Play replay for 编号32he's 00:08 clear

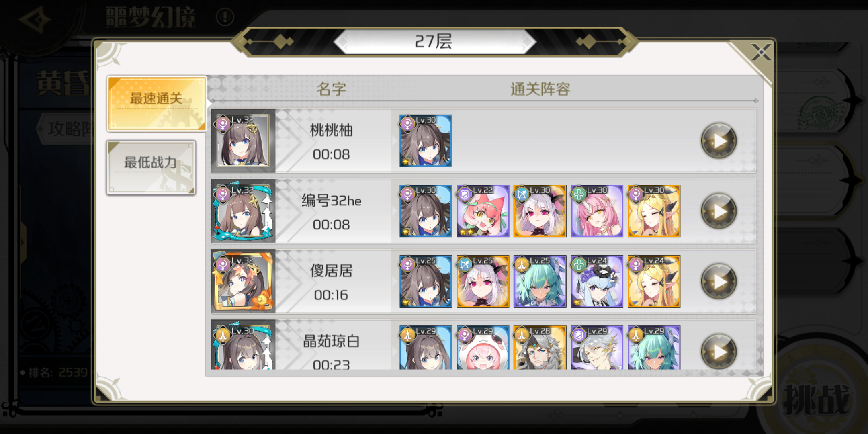pyautogui.click(x=719, y=211)
